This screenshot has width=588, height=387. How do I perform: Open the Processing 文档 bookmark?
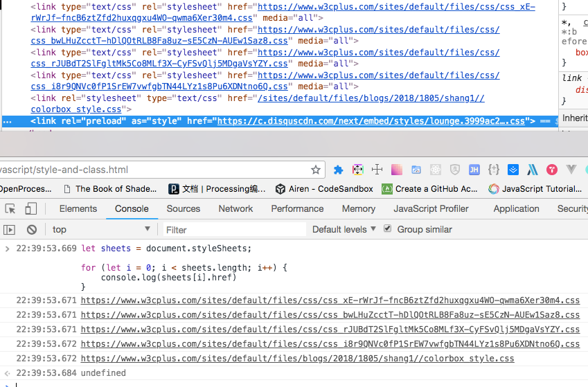coord(217,189)
